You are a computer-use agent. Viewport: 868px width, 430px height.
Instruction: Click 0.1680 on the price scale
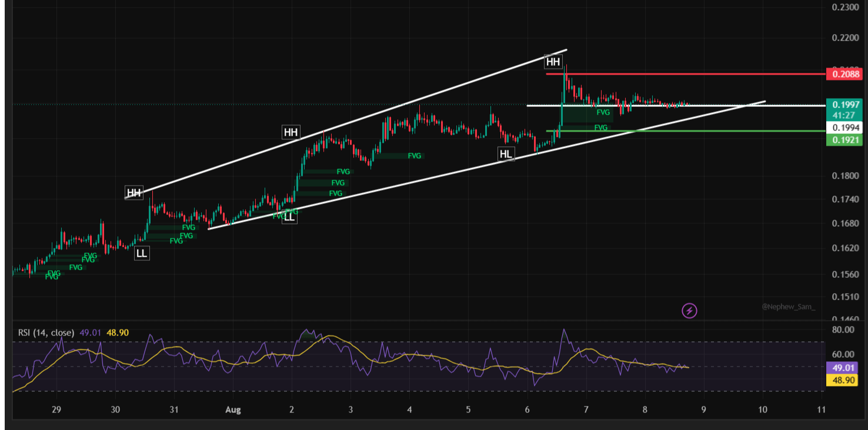pos(846,223)
